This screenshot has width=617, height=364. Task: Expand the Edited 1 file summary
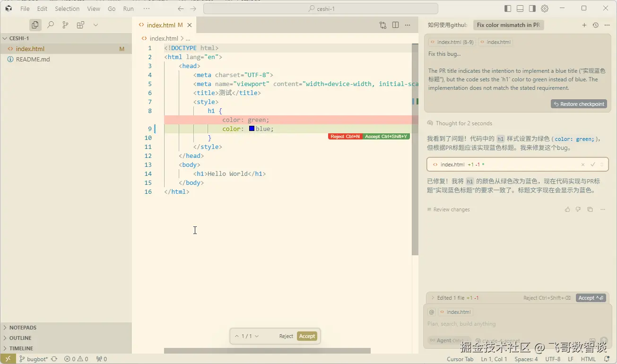455,298
